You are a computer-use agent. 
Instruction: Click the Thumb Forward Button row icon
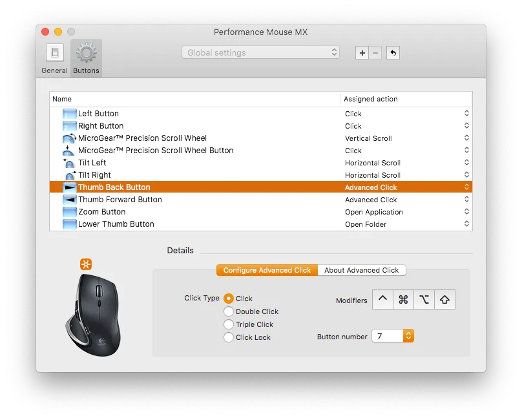[x=69, y=200]
